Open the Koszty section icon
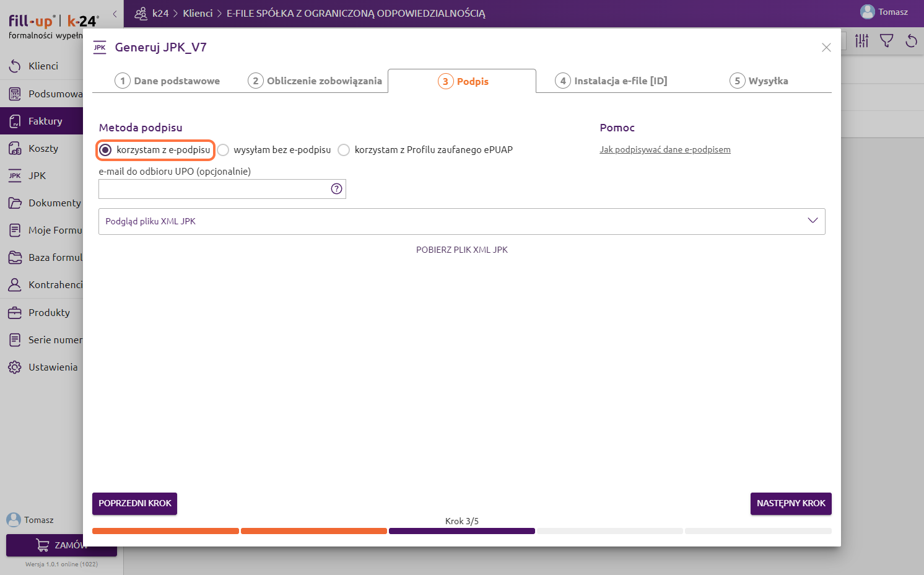This screenshot has height=575, width=924. [15, 149]
